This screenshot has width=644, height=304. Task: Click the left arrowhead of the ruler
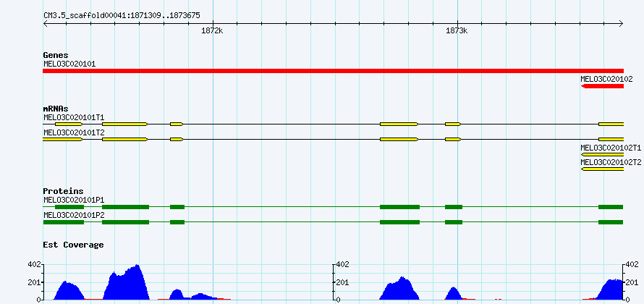click(x=46, y=24)
